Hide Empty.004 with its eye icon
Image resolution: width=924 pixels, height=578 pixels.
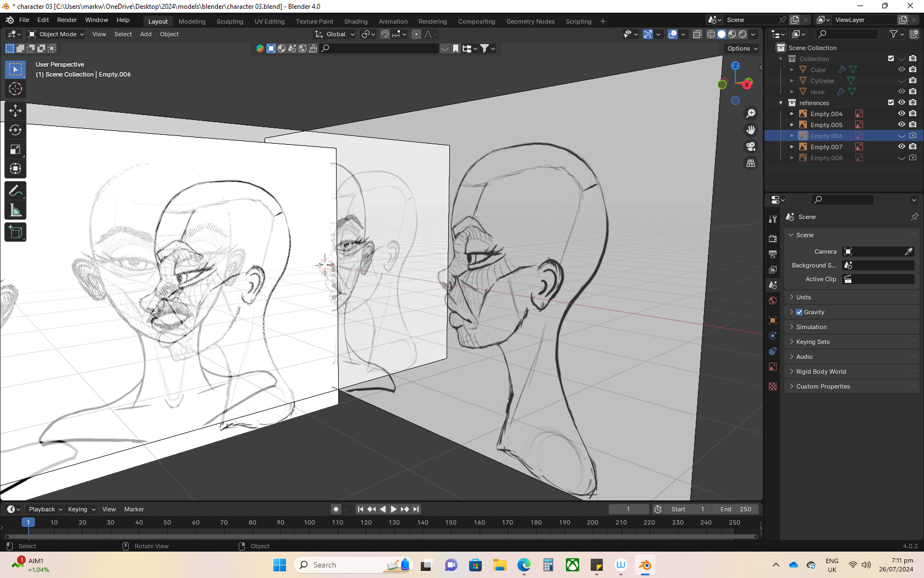(x=901, y=114)
